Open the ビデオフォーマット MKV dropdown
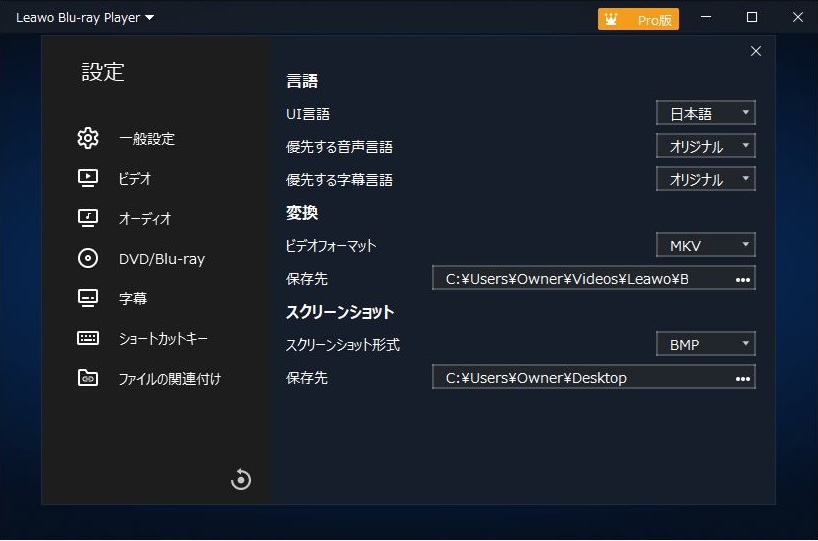Image resolution: width=818 pixels, height=541 pixels. [705, 245]
